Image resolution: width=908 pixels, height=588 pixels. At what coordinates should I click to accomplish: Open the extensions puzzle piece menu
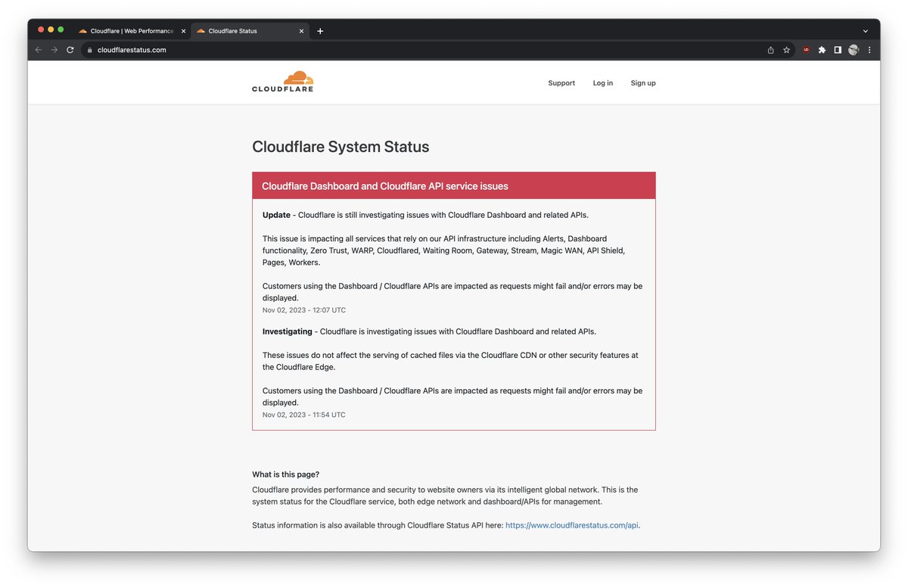[822, 50]
